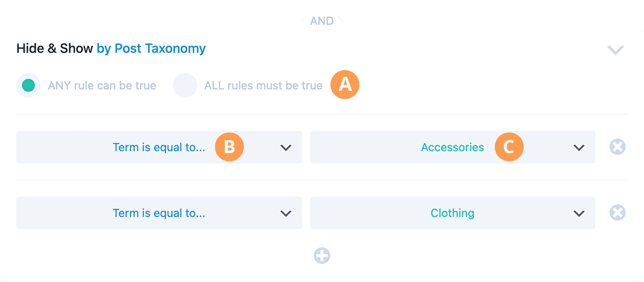Add a new rule with the plus icon

pos(322,256)
